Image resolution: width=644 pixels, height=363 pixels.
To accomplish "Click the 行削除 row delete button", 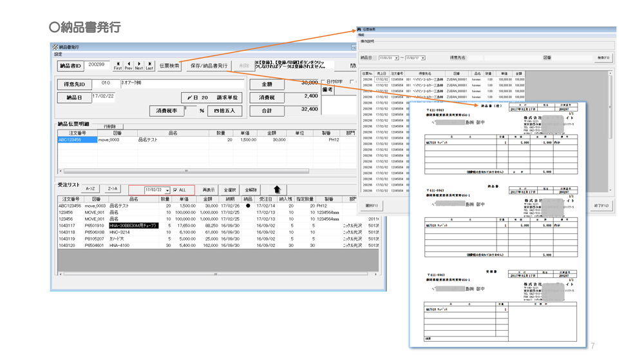I will coord(110,126).
